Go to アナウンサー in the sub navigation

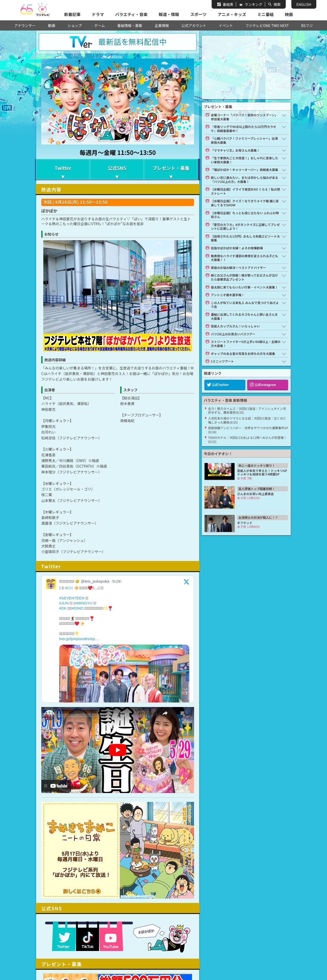click(25, 25)
